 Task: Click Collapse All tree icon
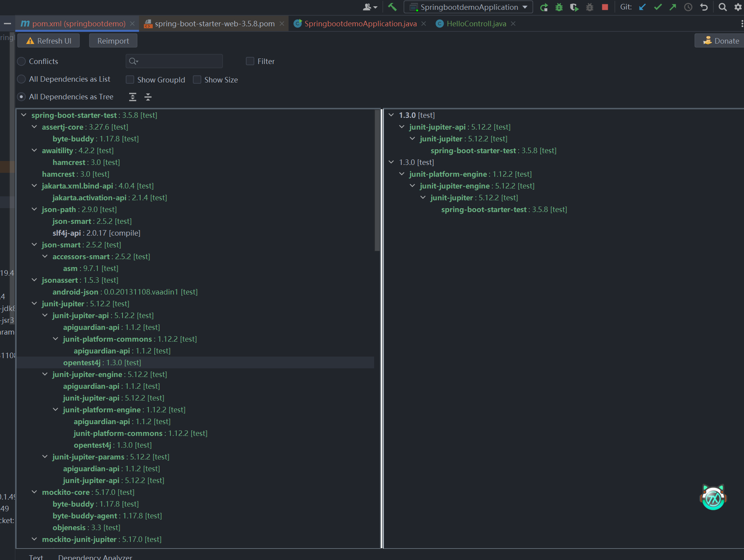coord(148,97)
